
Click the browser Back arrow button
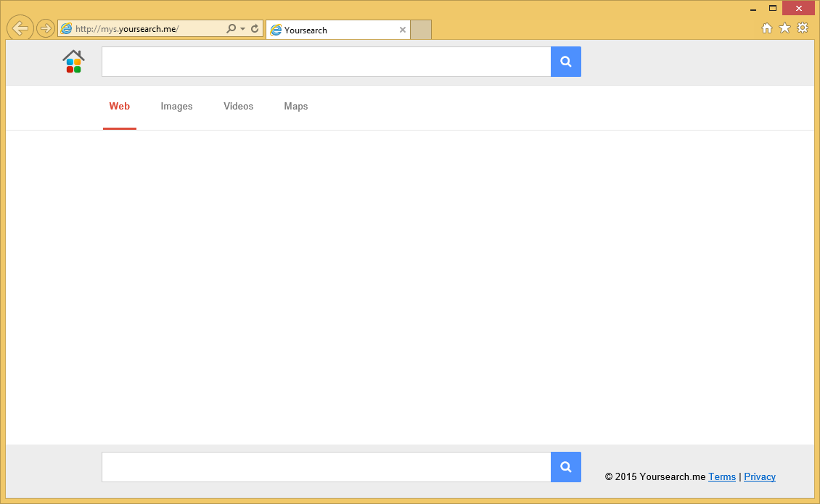[20, 28]
